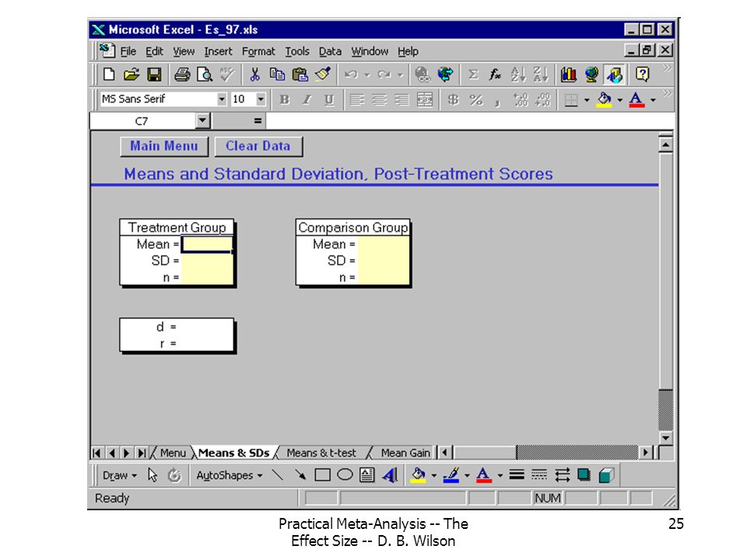The width and height of the screenshot is (747, 560).
Task: Click Sort Ascending A-Z icon
Action: coord(518,75)
